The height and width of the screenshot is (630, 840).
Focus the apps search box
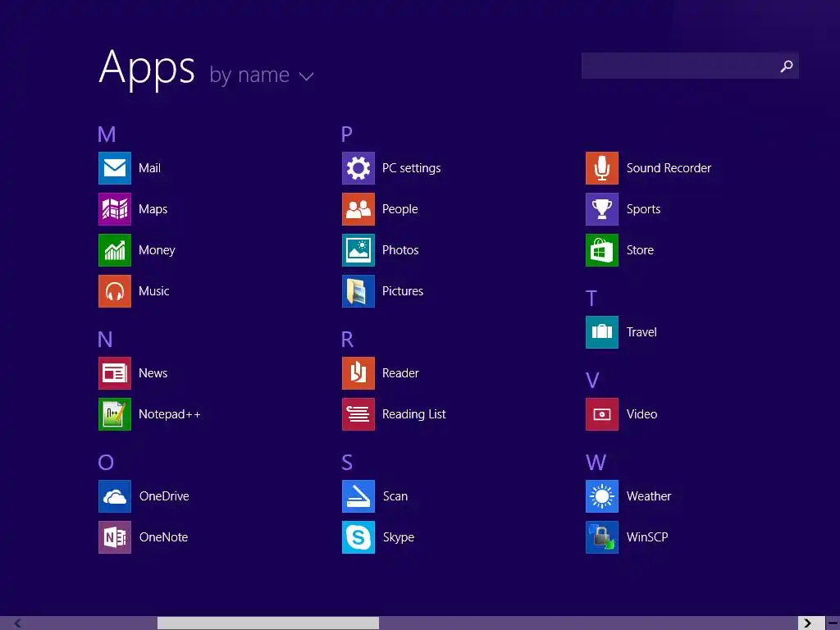point(690,66)
